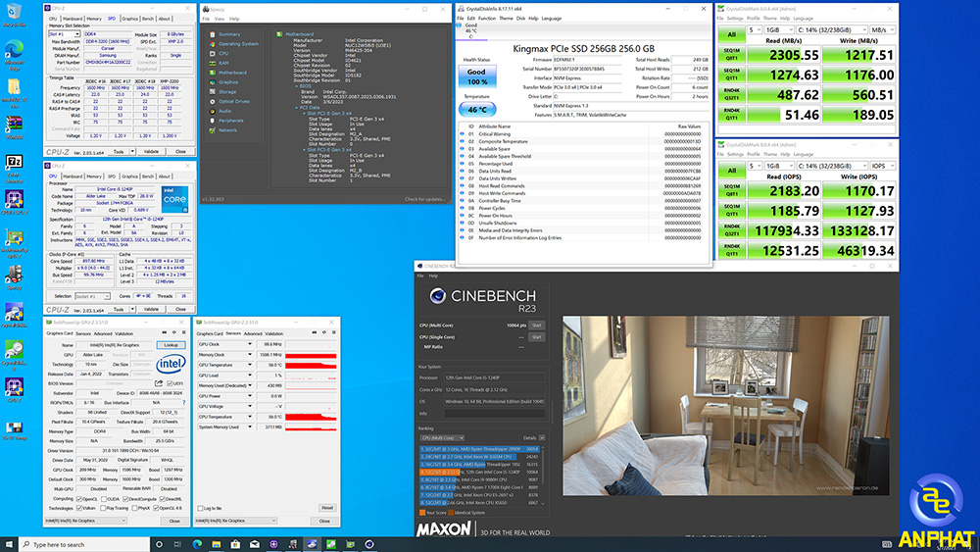Open Speccy desktop shortcut

click(x=14, y=277)
